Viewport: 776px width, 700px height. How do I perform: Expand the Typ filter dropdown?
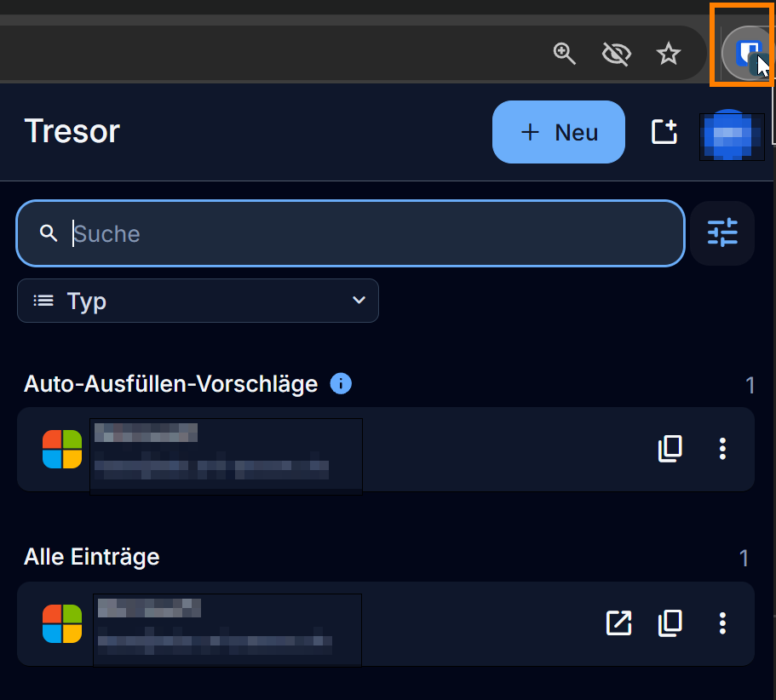(198, 301)
